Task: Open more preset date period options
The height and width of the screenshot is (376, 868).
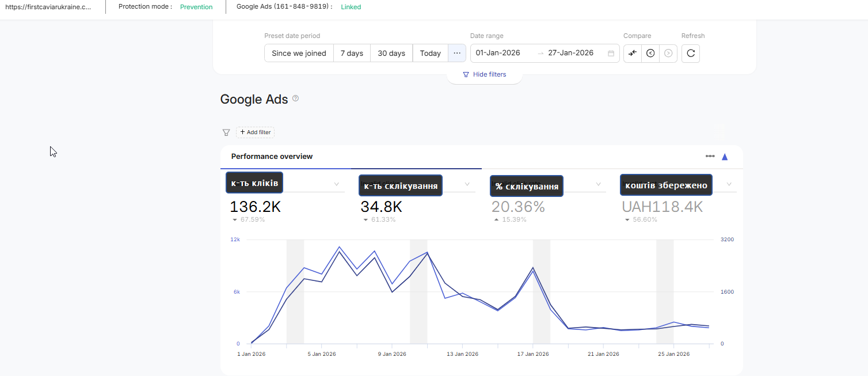Action: click(457, 53)
